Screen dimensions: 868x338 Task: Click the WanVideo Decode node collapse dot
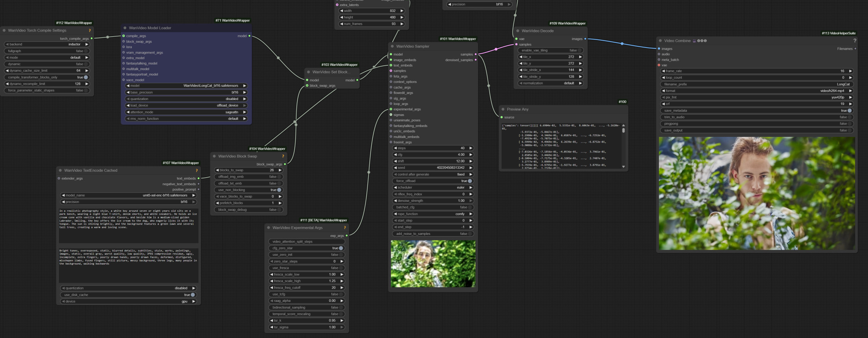(x=518, y=31)
